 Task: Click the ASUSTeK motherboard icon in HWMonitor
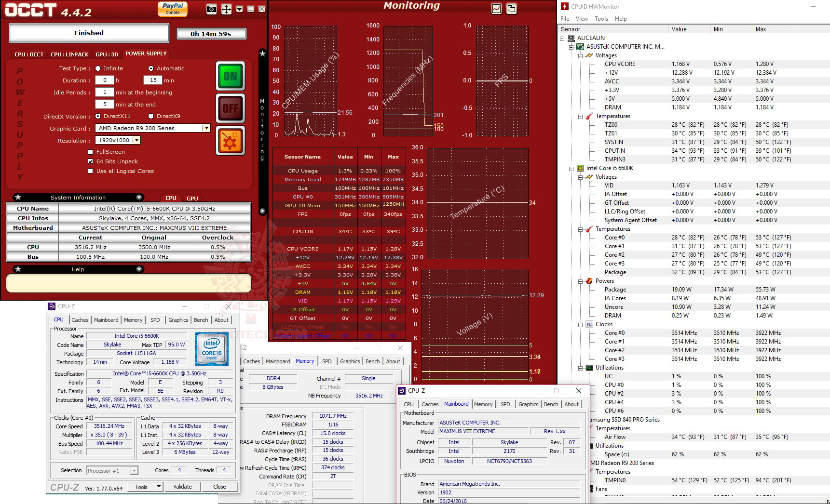pos(581,47)
